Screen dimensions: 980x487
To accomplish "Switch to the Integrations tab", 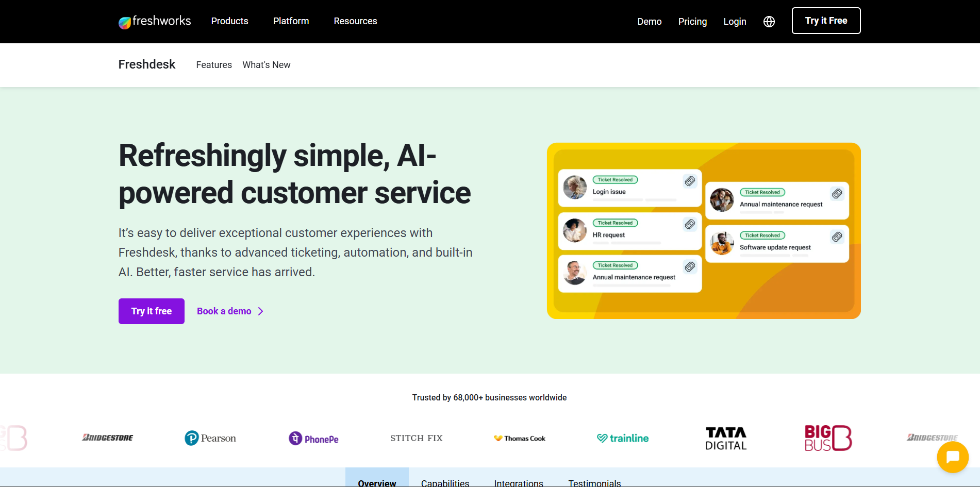I will [519, 482].
